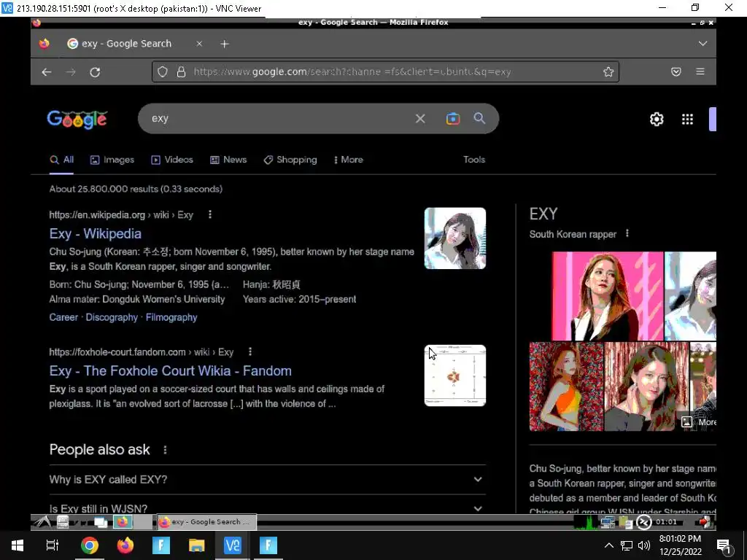Image resolution: width=747 pixels, height=560 pixels.
Task: Open the three-dot menu beside South Korean rapper
Action: click(627, 233)
